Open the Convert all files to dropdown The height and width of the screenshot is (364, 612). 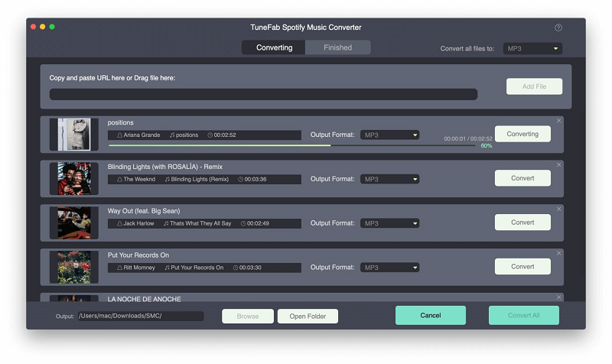pos(533,48)
